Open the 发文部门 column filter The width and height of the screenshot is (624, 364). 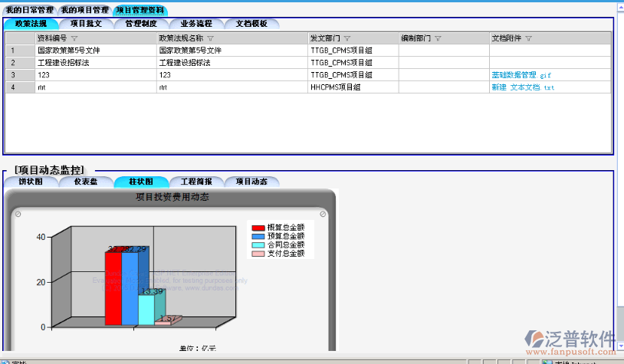tap(347, 38)
